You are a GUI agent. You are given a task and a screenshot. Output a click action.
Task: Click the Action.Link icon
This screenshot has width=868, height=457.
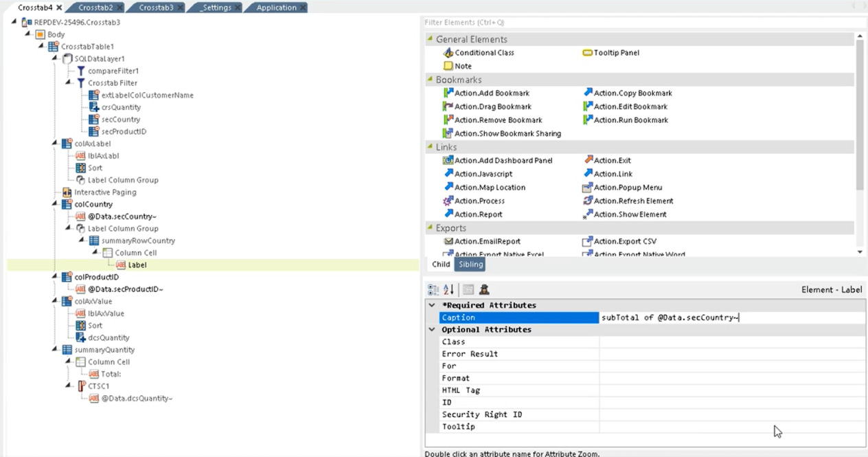(x=588, y=174)
